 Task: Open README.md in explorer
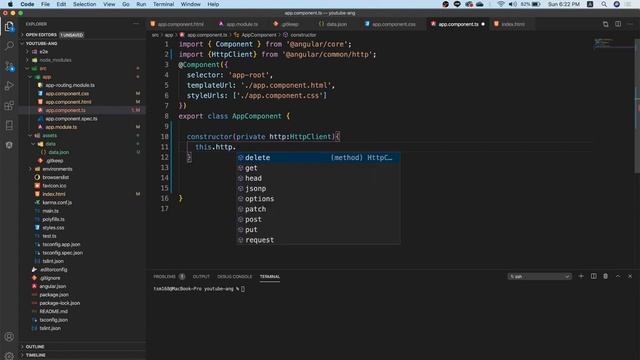point(53,311)
